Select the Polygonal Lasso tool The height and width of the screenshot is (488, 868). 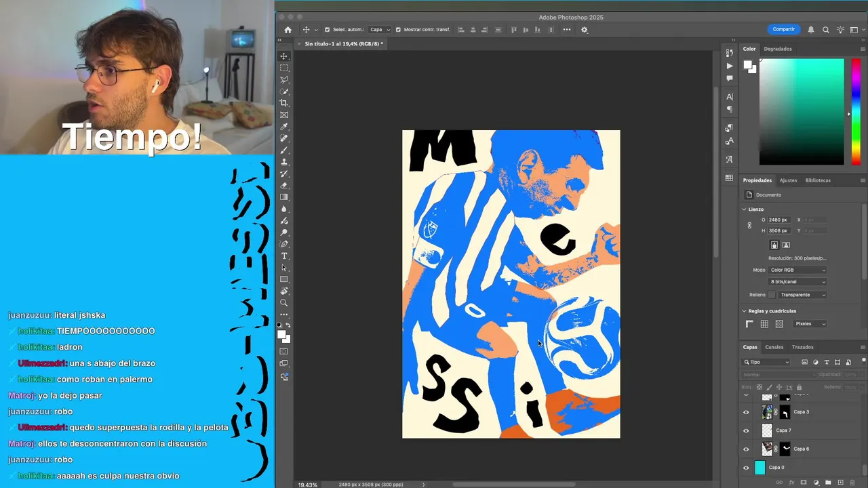pyautogui.click(x=284, y=79)
